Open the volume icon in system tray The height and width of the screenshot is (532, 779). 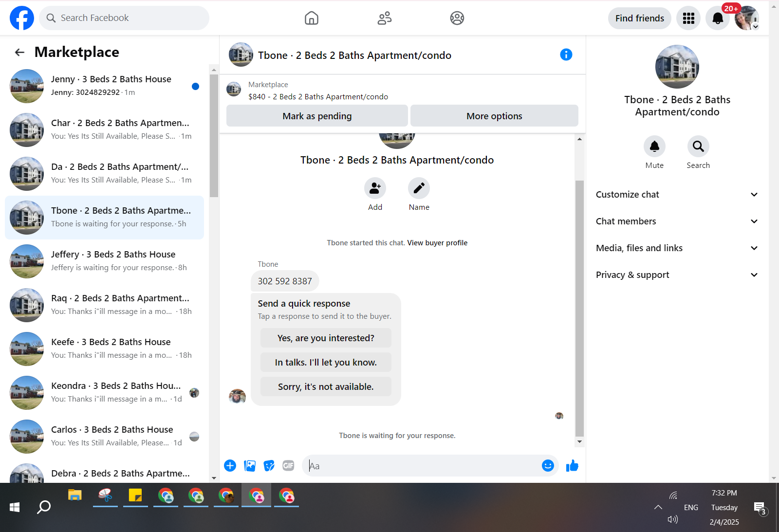click(673, 519)
